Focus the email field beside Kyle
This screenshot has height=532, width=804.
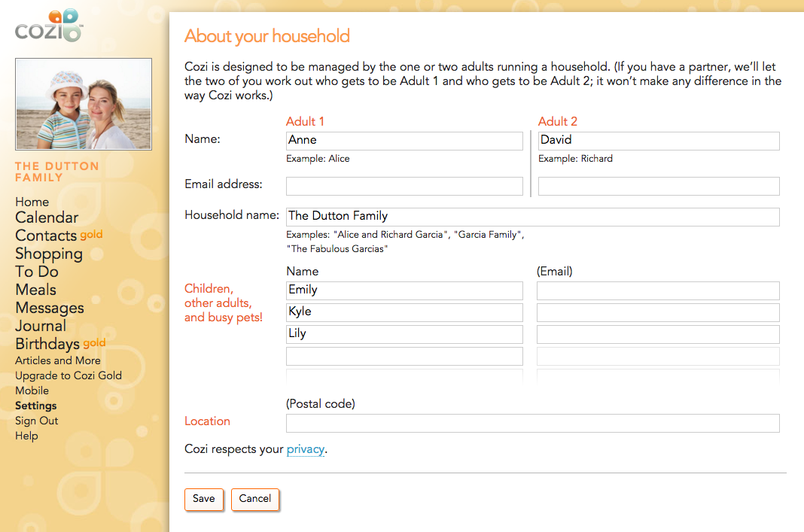click(x=658, y=312)
